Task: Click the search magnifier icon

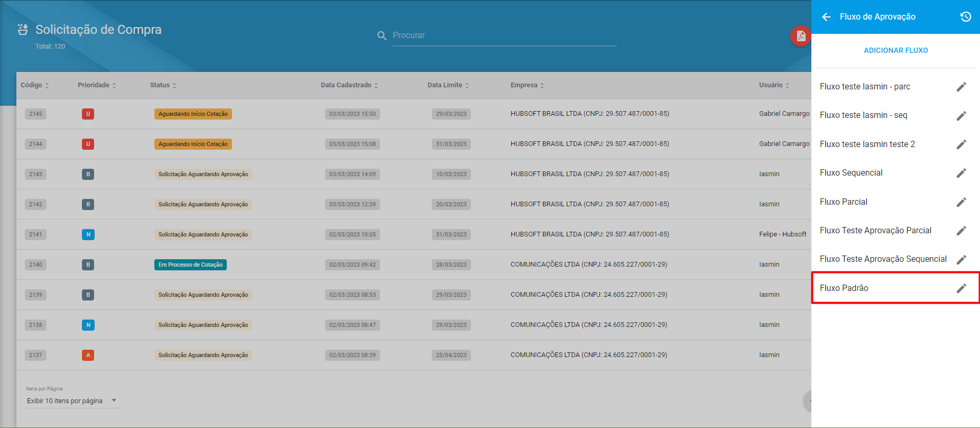Action: click(x=382, y=35)
